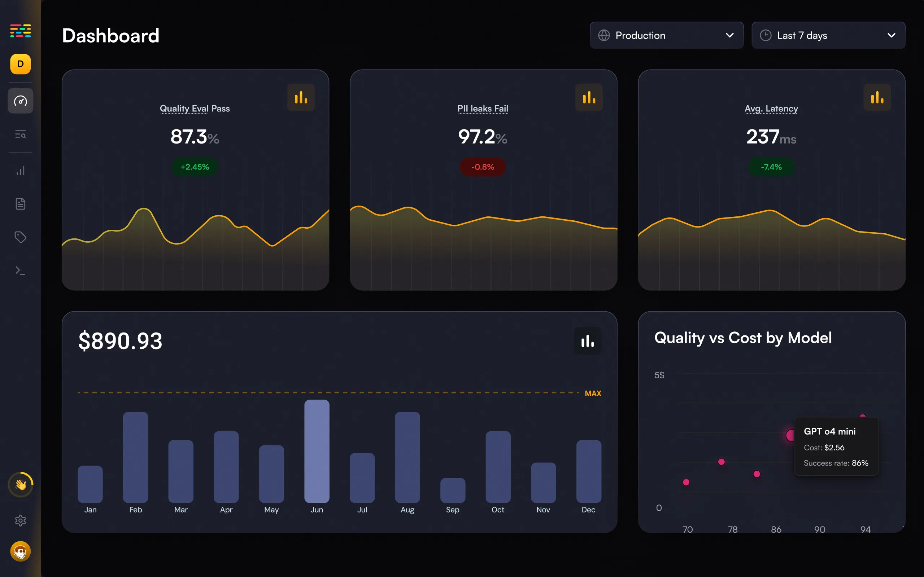Viewport: 924px width, 577px height.
Task: Open the user avatar profile
Action: 21,551
